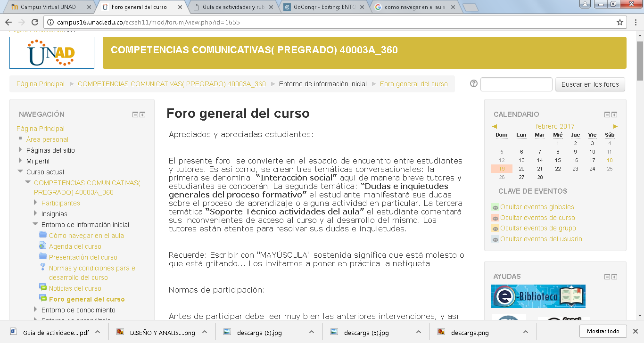Image resolution: width=644 pixels, height=343 pixels.
Task: Dock the Navegación block
Action: coord(143,114)
